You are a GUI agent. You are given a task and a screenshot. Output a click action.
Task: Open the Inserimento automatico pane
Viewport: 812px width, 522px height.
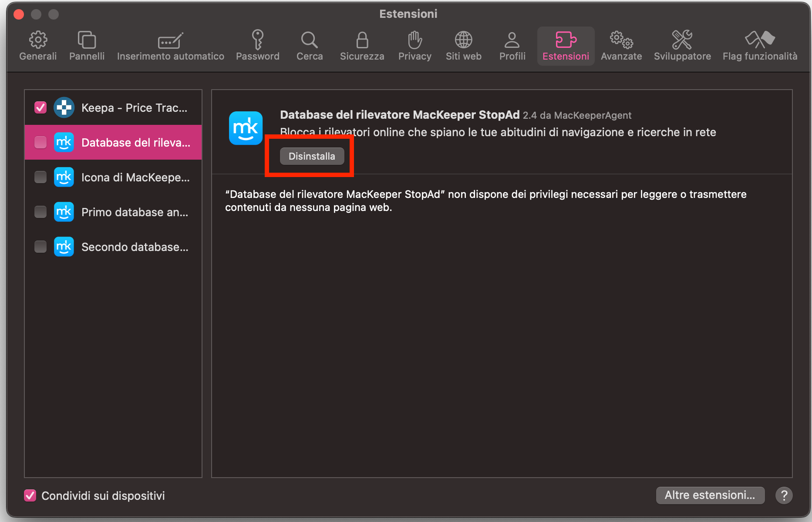pyautogui.click(x=170, y=45)
